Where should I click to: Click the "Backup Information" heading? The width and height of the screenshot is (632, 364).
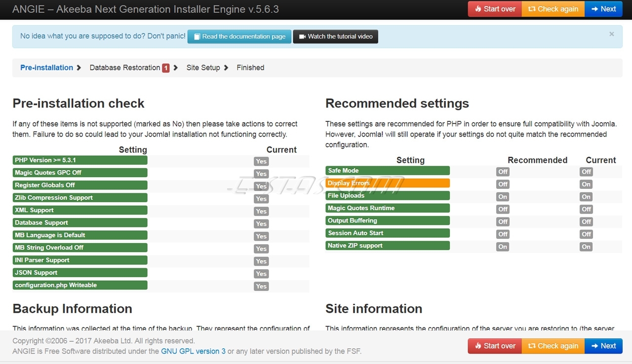pyautogui.click(x=72, y=309)
